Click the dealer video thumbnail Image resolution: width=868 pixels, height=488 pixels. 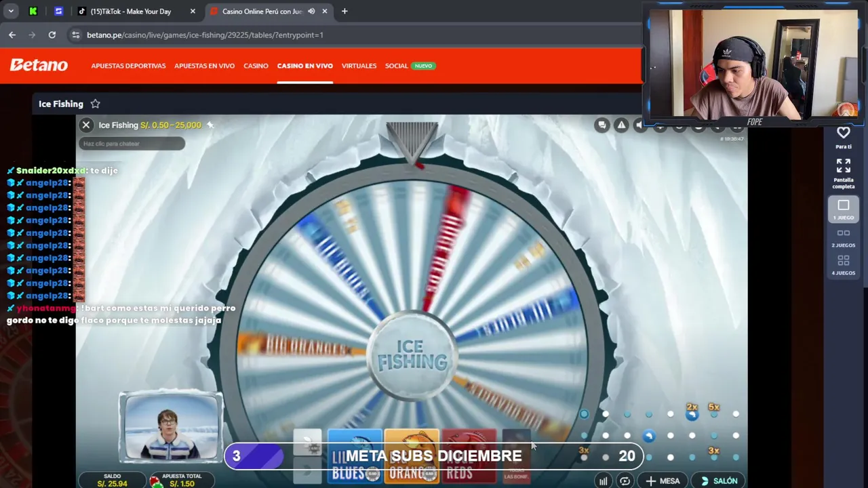click(x=171, y=428)
